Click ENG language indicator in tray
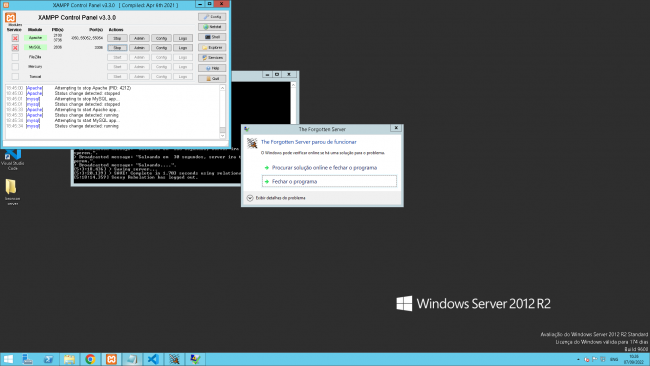This screenshot has width=650, height=366. [614, 359]
